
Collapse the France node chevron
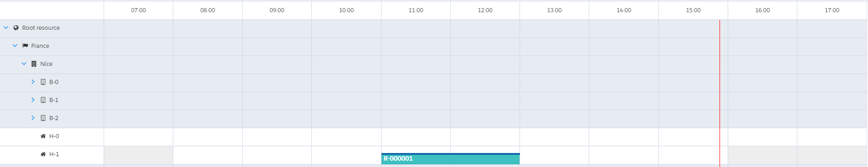pos(15,46)
